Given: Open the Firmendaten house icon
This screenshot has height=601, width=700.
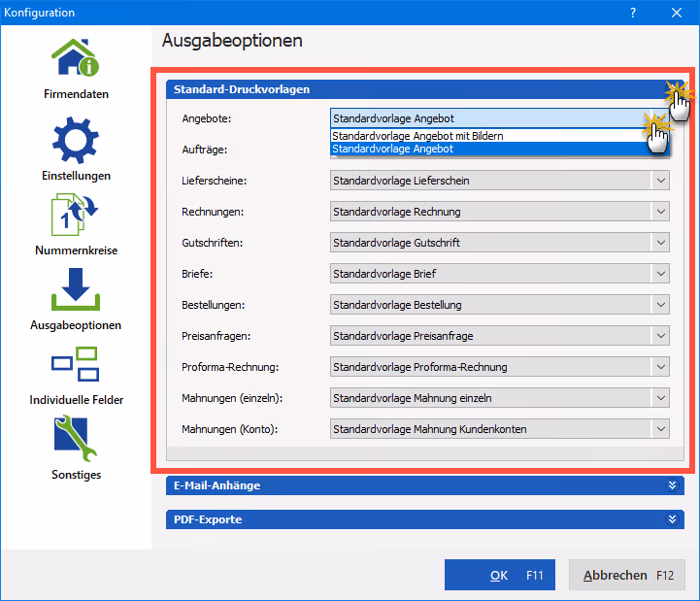Looking at the screenshot, I should 75,57.
